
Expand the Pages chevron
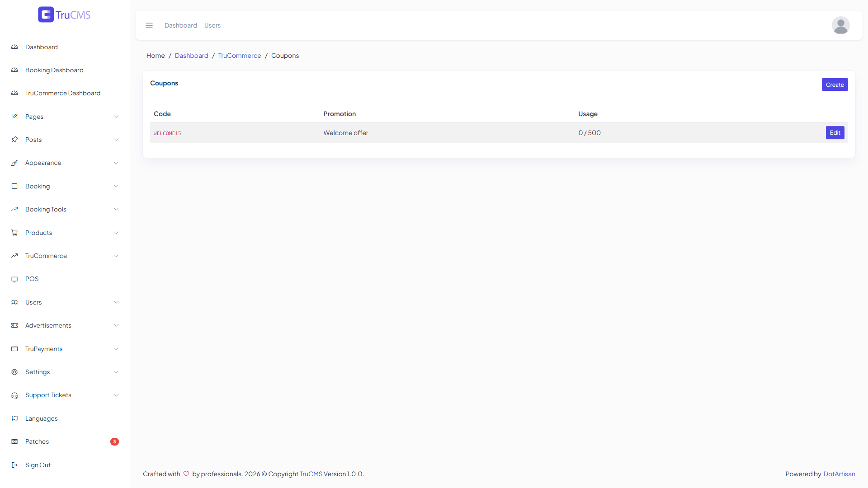click(116, 117)
